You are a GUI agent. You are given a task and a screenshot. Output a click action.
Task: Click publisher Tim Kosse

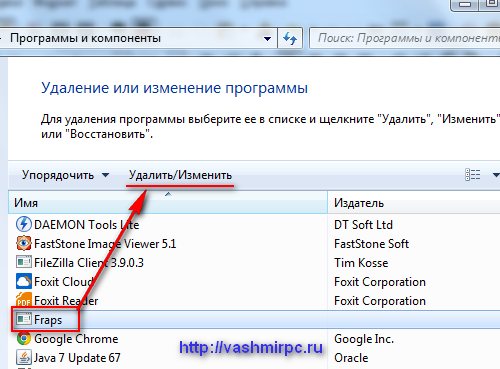coord(361,263)
